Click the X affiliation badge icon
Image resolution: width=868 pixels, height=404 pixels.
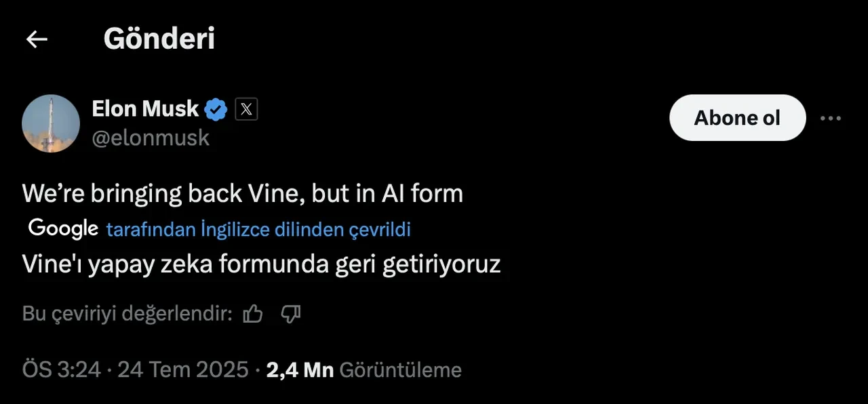click(x=246, y=109)
